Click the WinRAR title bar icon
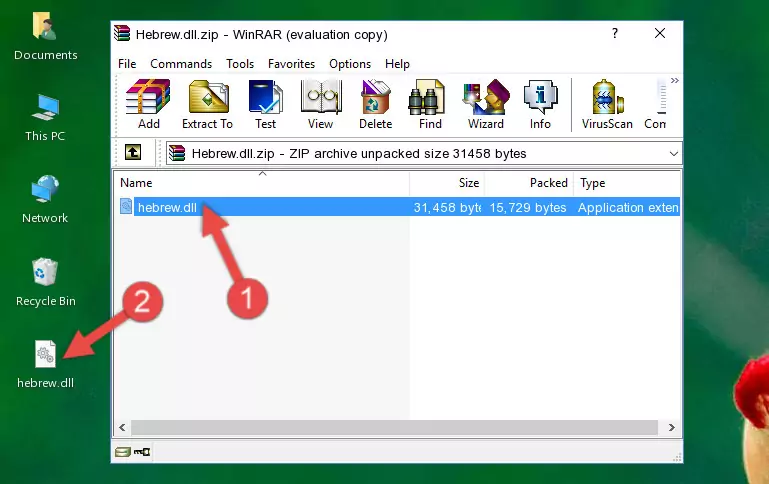Screen dimensions: 769x484 click(x=122, y=33)
